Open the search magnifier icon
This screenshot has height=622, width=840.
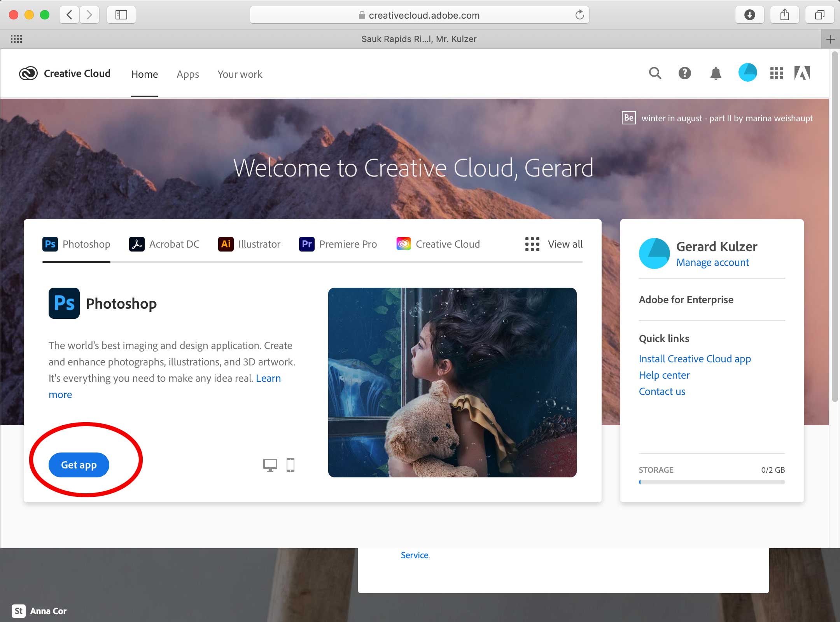click(x=655, y=73)
